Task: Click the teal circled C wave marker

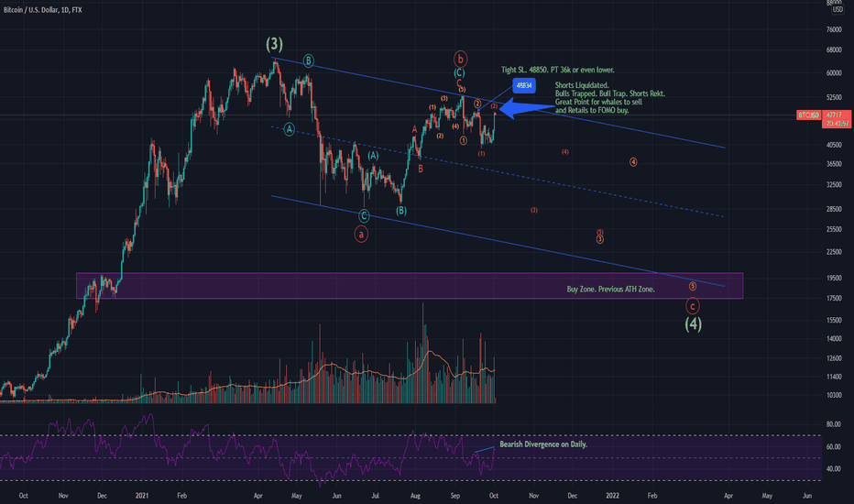Action: point(364,216)
